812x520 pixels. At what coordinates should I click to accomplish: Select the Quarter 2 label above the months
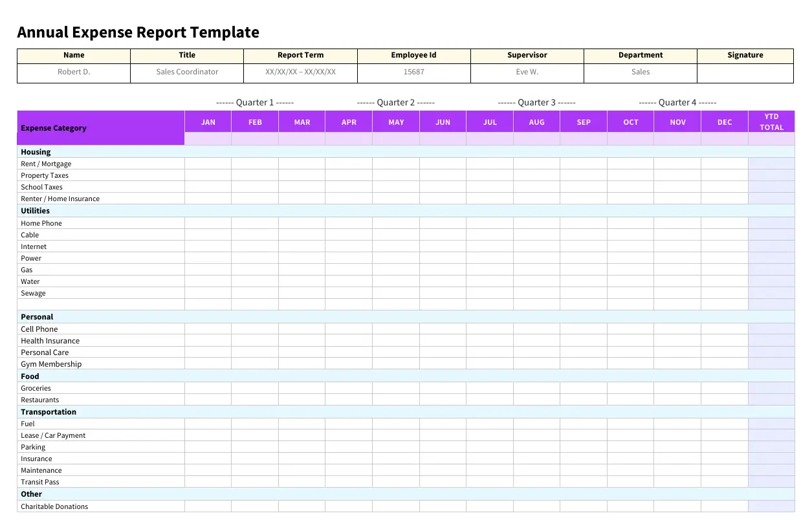[x=395, y=102]
